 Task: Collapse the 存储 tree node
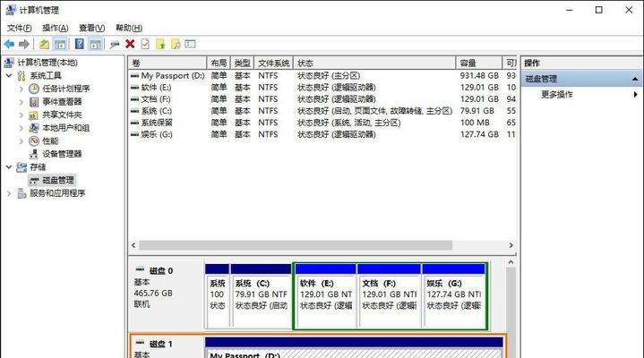[x=9, y=167]
